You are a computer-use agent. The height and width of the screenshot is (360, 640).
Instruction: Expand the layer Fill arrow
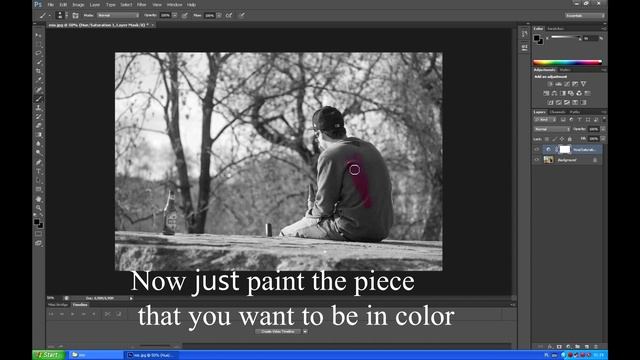tap(603, 139)
